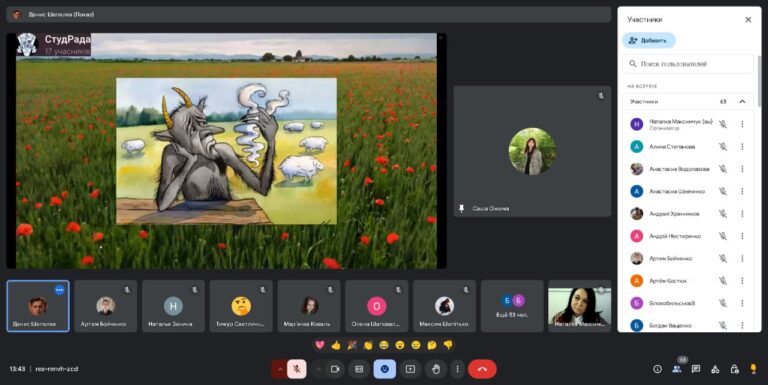Open host controls lock icon

pos(734,369)
